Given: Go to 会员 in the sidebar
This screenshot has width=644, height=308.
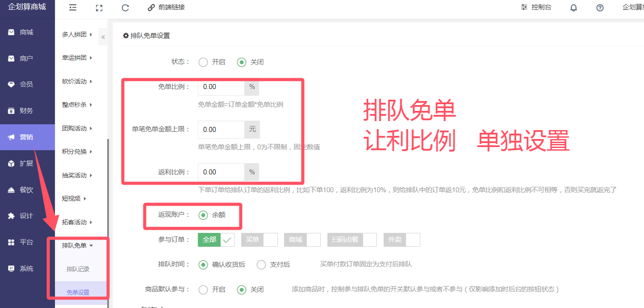Looking at the screenshot, I should click(x=27, y=84).
